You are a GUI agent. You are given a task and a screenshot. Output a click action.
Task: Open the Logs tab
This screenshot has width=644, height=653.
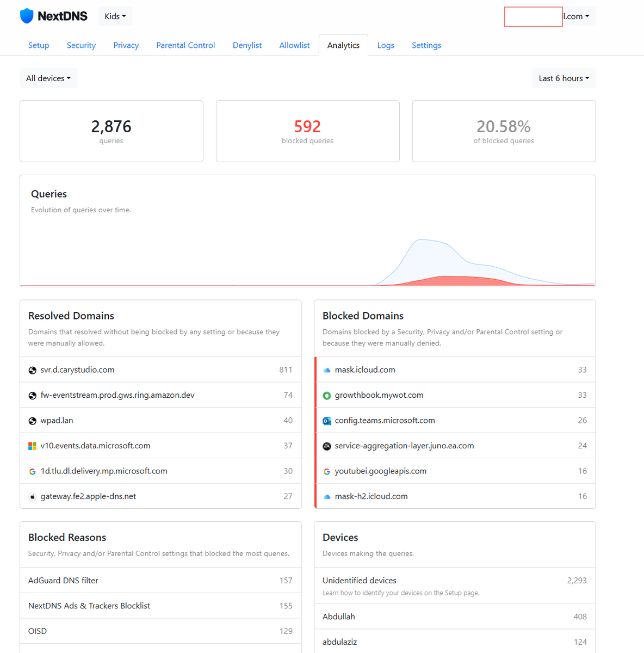pyautogui.click(x=386, y=45)
